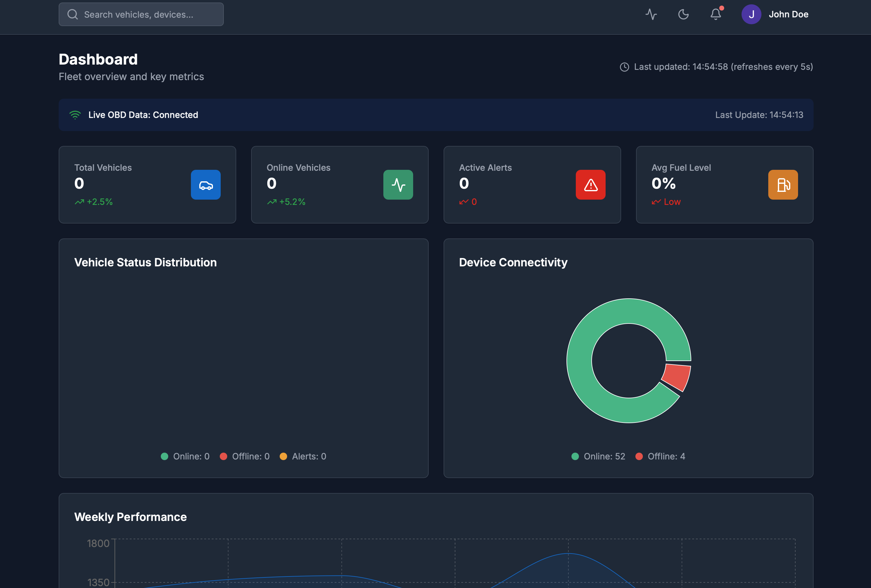Image resolution: width=871 pixels, height=588 pixels.
Task: Select the Dashboard heading
Action: pos(98,59)
